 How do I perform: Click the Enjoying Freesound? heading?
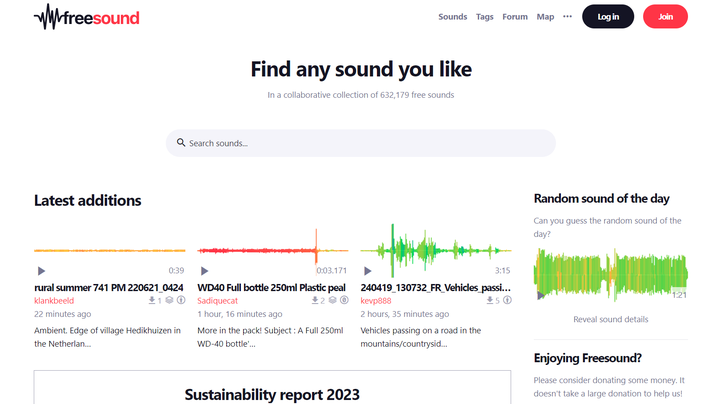[x=587, y=358]
